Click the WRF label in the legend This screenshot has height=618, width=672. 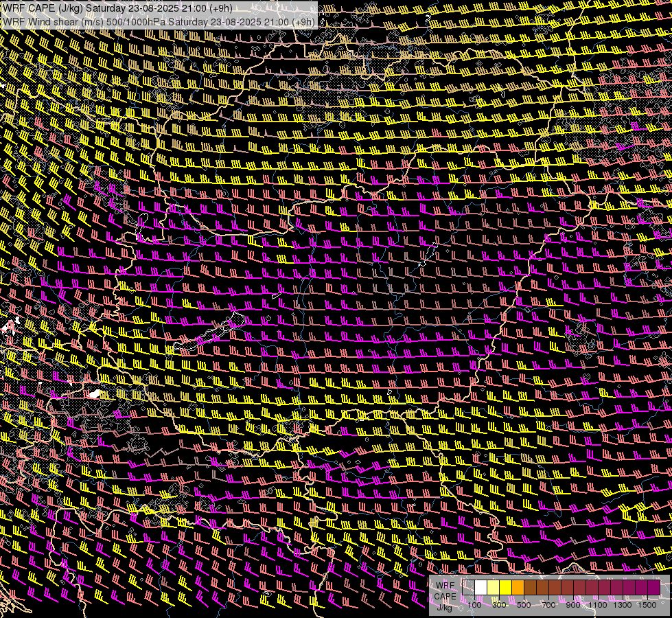445,586
